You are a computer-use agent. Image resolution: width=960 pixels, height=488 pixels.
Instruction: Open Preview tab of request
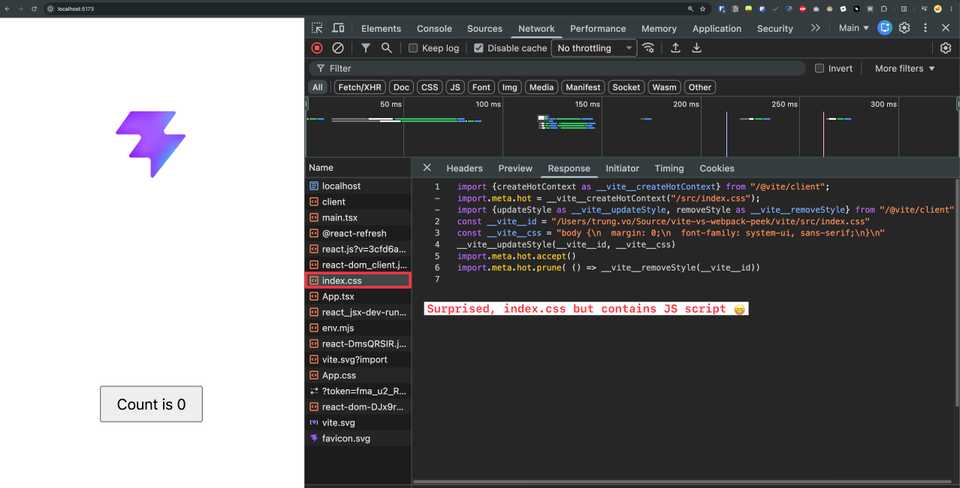click(515, 168)
